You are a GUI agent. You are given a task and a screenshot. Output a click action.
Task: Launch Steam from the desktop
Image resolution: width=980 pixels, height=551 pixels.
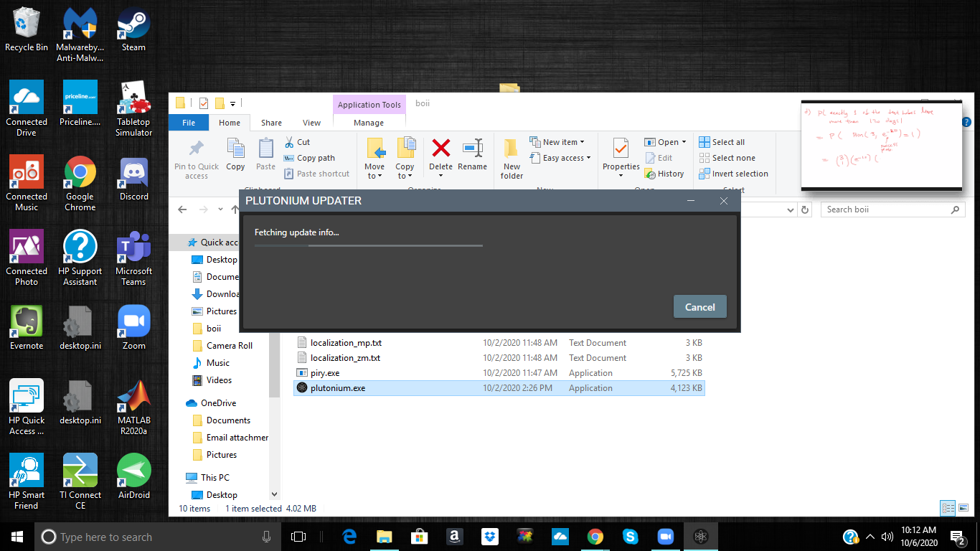click(x=133, y=29)
